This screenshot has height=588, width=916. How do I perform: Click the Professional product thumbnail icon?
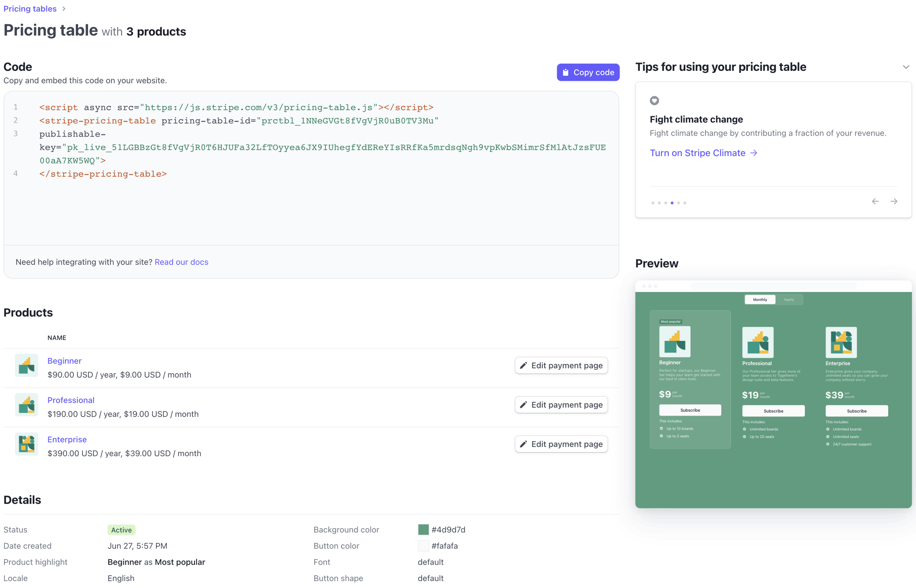[x=26, y=405]
